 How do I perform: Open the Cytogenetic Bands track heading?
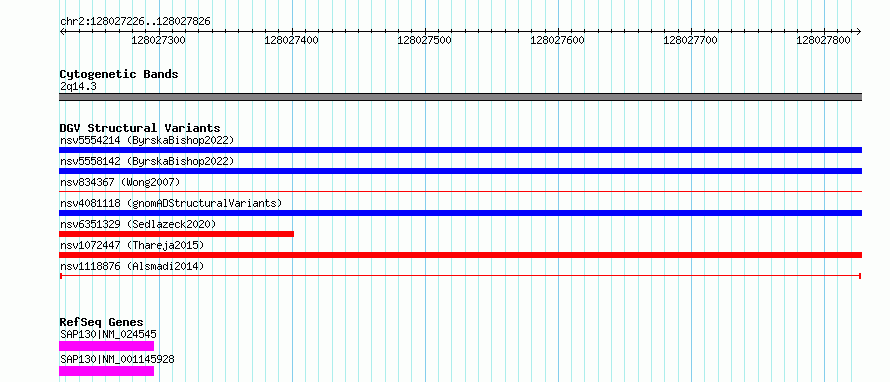click(119, 74)
